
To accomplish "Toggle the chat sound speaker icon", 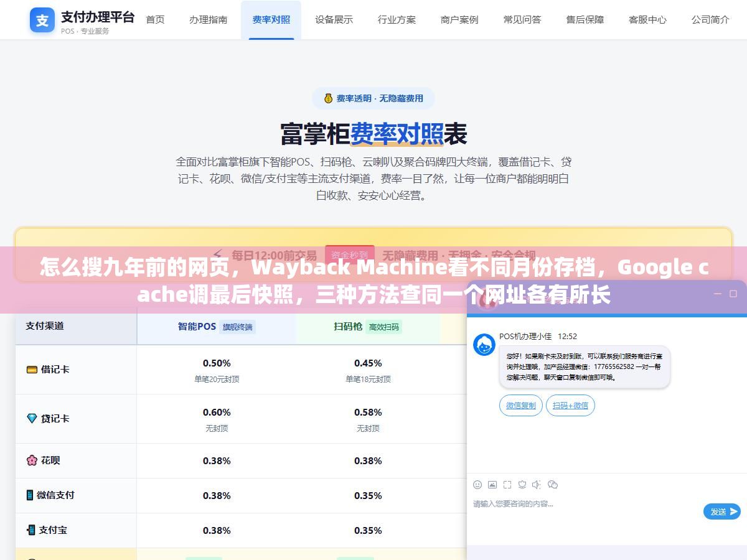I will click(537, 485).
